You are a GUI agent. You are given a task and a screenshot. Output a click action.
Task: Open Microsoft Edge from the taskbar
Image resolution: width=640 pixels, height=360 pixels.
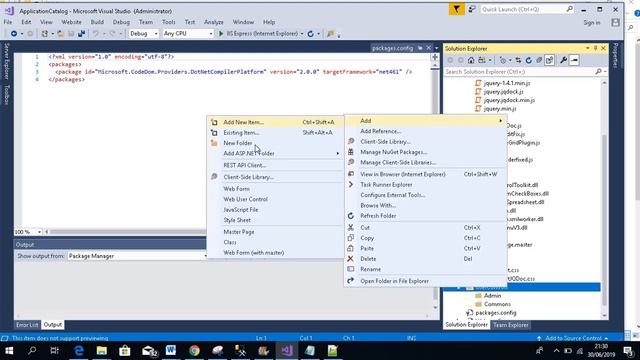click(78, 351)
